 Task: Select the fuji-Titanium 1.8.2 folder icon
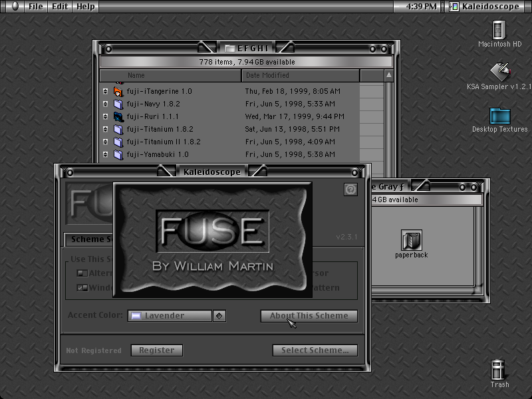(x=118, y=129)
